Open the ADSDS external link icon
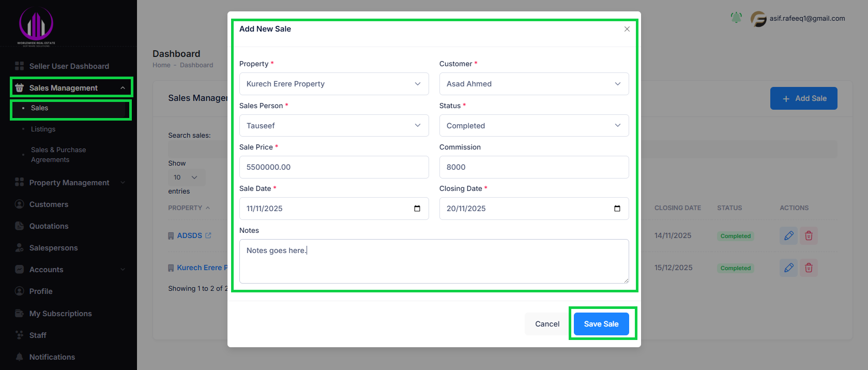Screen dimensions: 868x370 point(208,235)
